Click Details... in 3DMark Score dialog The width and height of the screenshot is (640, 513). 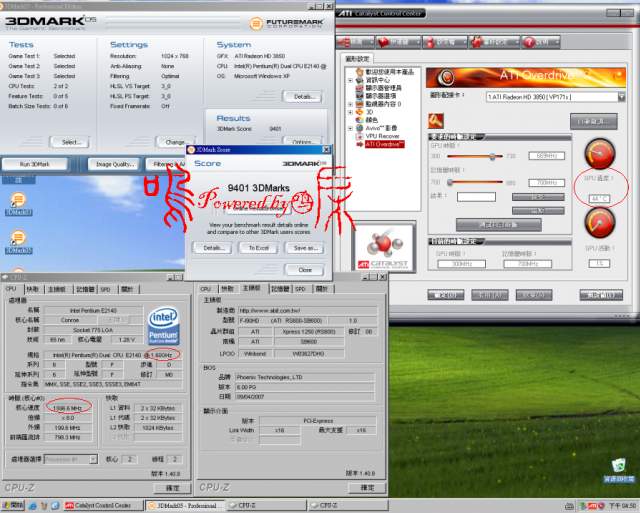click(x=212, y=248)
